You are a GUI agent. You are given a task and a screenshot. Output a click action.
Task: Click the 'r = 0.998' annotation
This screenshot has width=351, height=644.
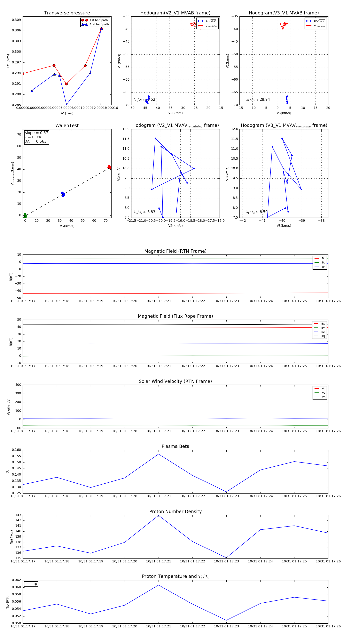tap(34, 137)
